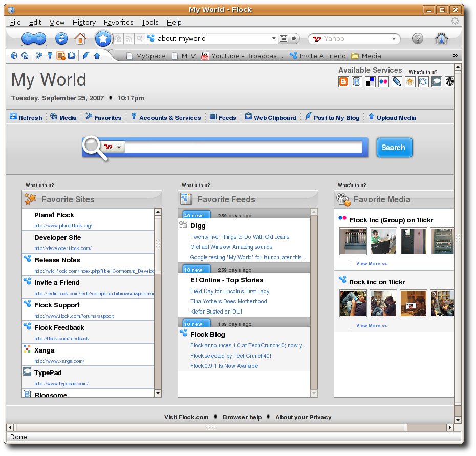Expand the address bar URL history dropdown

[274, 38]
